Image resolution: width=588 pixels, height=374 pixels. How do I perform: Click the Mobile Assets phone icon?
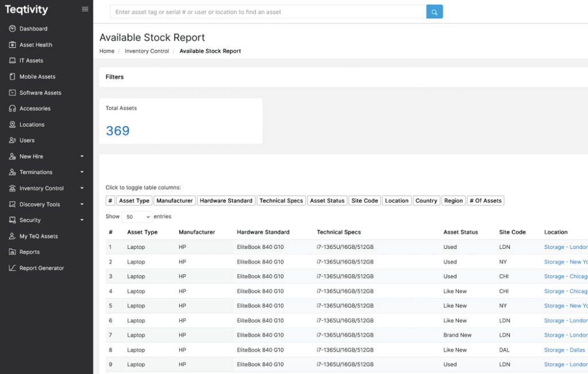pos(13,76)
